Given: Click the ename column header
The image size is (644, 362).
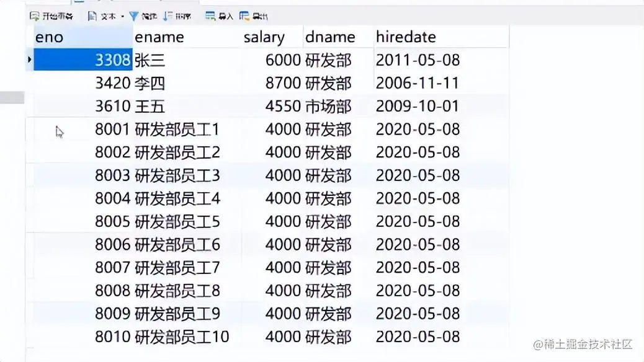Looking at the screenshot, I should (187, 37).
